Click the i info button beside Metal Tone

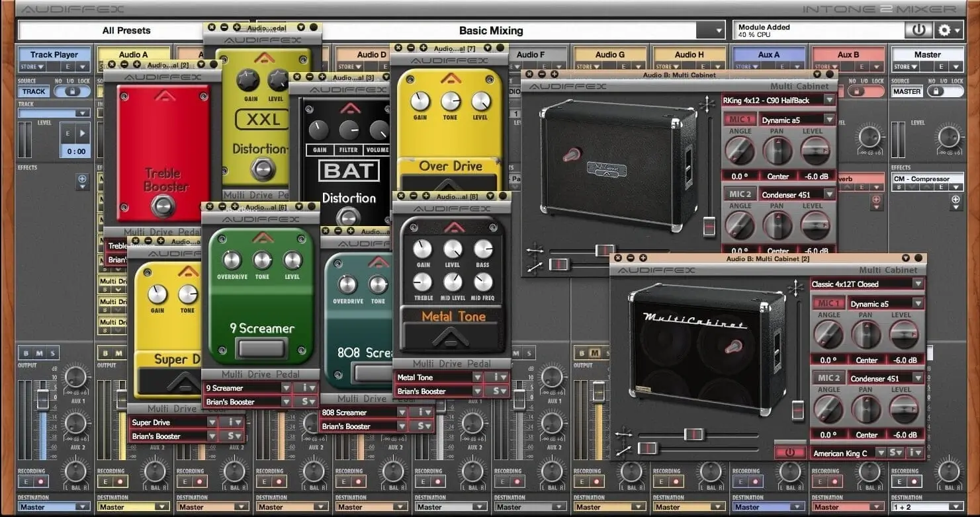[x=496, y=378]
